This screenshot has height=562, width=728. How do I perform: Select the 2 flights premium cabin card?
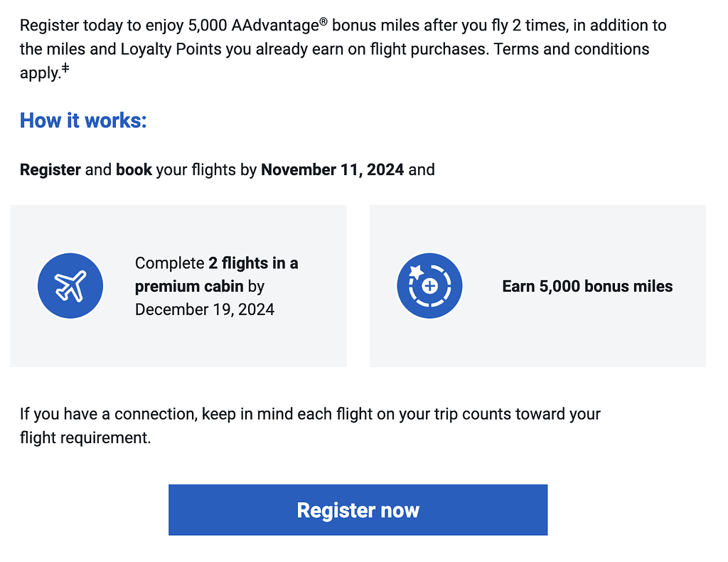178,286
